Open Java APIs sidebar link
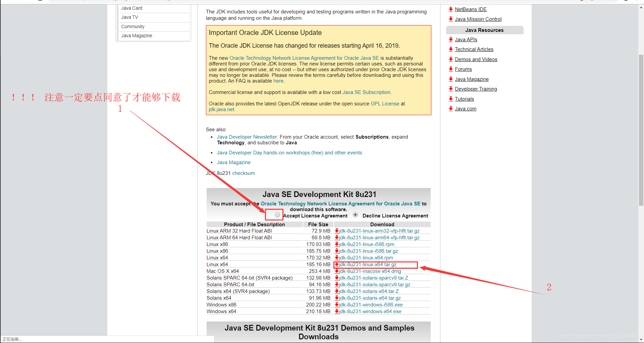This screenshot has width=644, height=343. point(466,40)
